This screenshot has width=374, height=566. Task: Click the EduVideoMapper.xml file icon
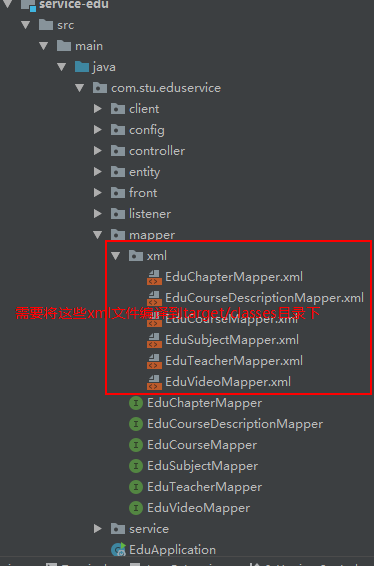pyautogui.click(x=154, y=382)
